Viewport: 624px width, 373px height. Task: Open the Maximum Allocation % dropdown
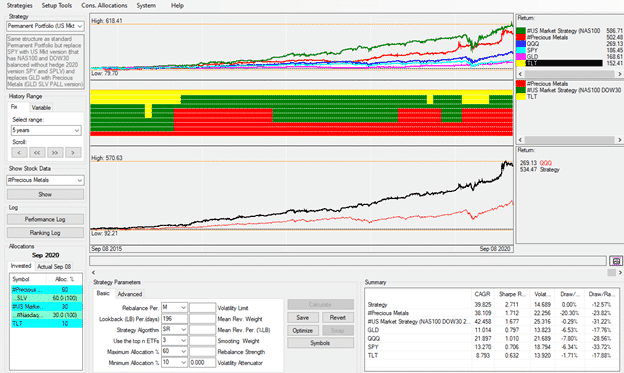(174, 352)
